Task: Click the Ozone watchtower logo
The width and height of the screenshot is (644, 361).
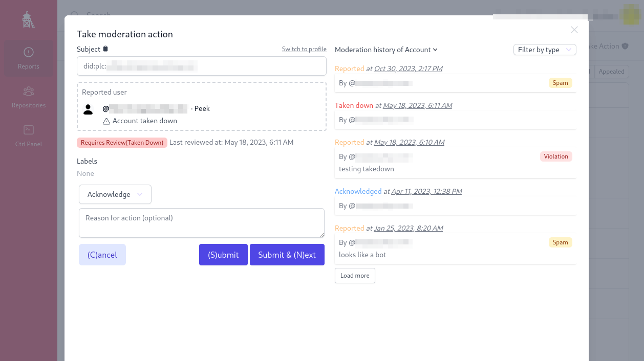Action: tap(28, 19)
